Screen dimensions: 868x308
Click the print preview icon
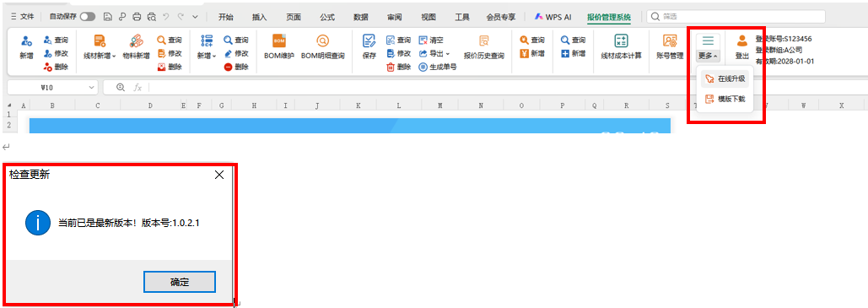click(x=151, y=17)
